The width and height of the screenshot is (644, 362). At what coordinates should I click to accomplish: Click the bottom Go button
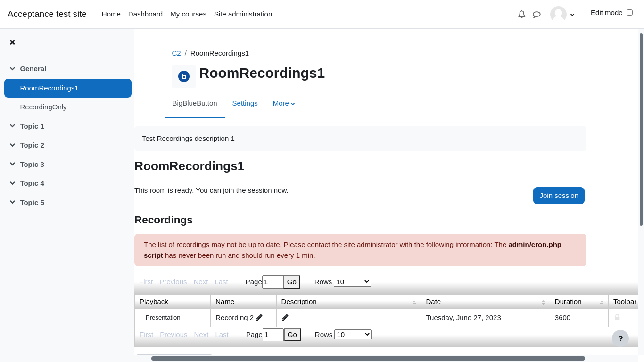click(x=292, y=335)
